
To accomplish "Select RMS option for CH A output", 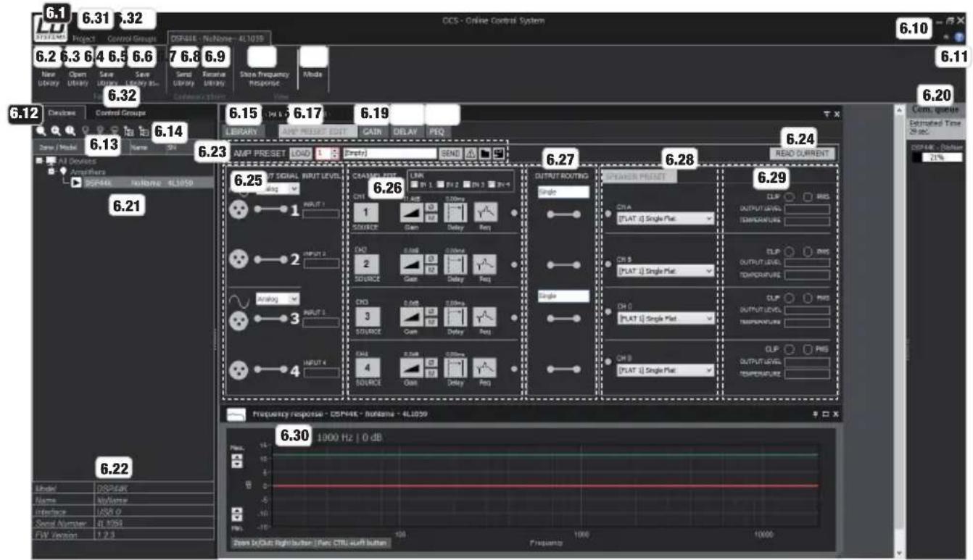I will point(806,196).
